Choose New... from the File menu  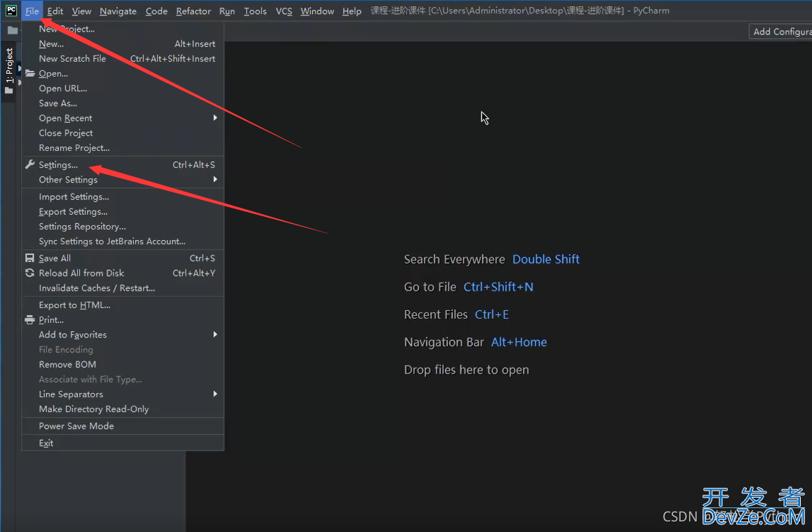(123, 44)
